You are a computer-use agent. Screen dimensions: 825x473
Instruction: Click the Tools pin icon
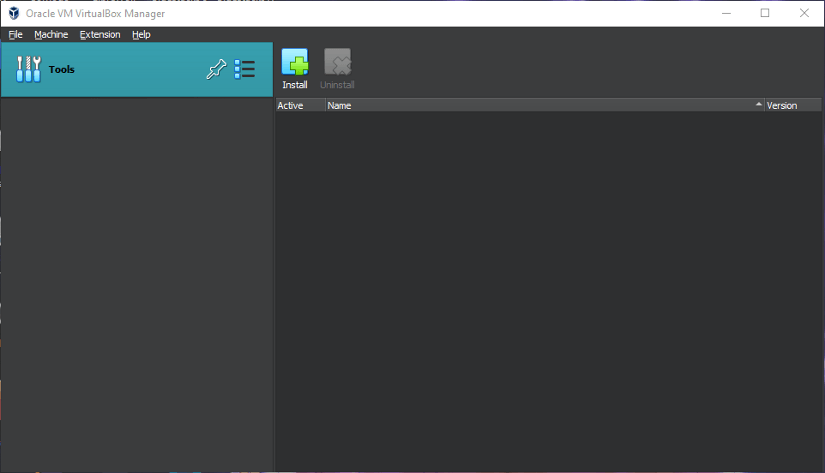click(x=216, y=69)
